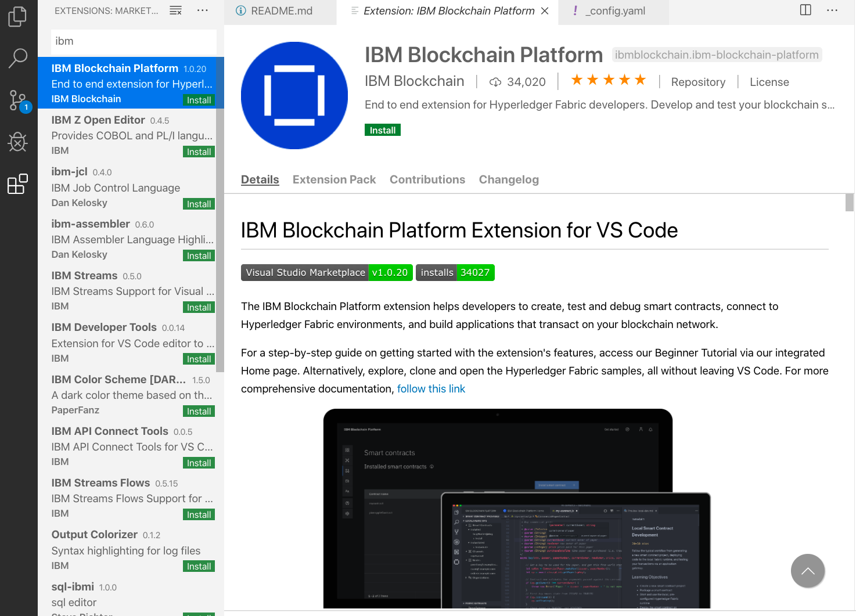Viewport: 856px width, 616px height.
Task: Open the Details tab
Action: 260,180
